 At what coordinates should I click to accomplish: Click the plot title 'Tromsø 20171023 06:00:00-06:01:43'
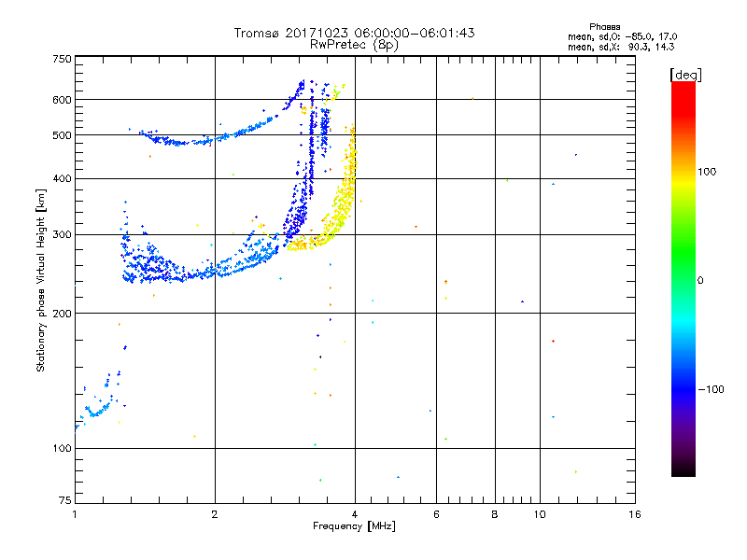tap(354, 33)
